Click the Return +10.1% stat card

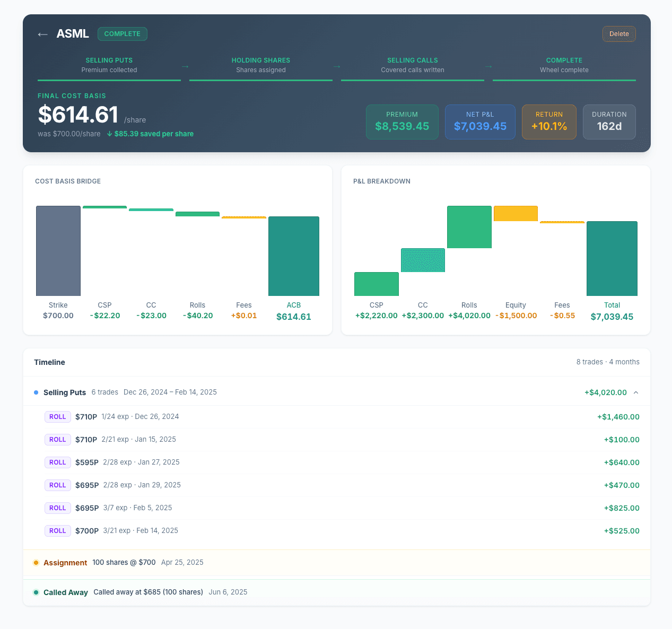pos(549,122)
